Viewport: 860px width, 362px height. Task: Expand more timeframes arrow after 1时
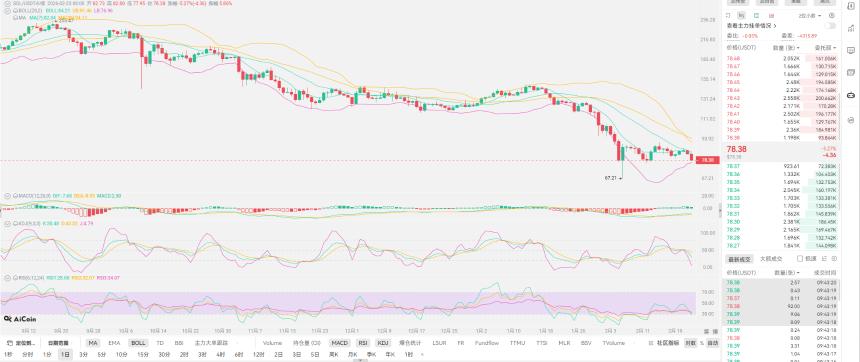pyautogui.click(x=422, y=354)
